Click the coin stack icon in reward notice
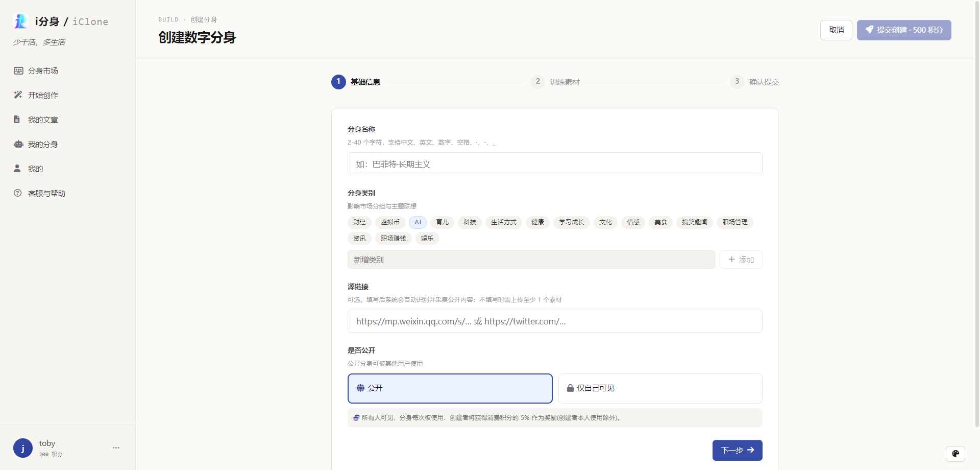The image size is (980, 470). 356,418
